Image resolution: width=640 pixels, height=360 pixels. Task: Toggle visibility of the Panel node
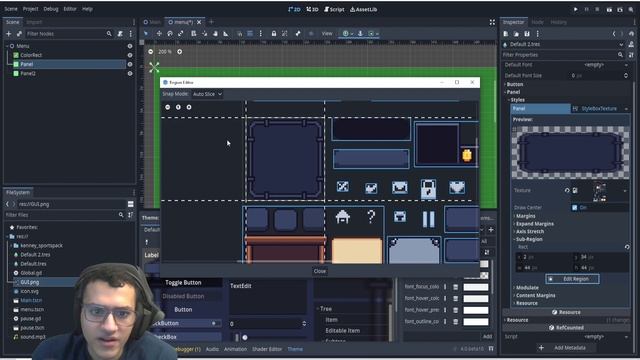point(130,64)
